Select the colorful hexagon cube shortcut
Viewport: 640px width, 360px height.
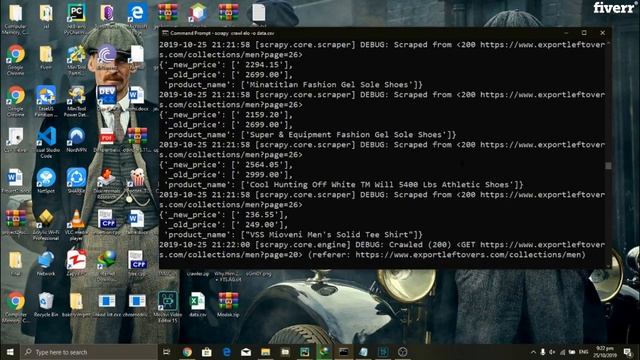pos(198,13)
